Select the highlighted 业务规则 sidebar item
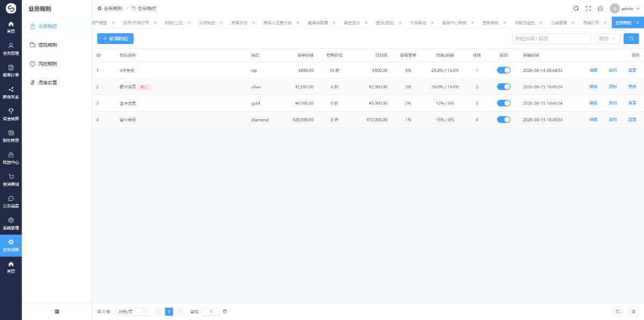644x320 pixels. [11, 246]
